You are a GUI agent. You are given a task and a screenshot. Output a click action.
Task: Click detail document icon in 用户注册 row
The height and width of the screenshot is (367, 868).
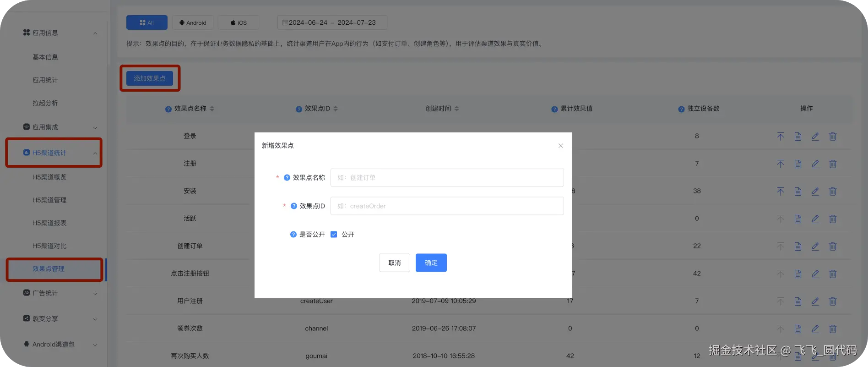coord(798,301)
